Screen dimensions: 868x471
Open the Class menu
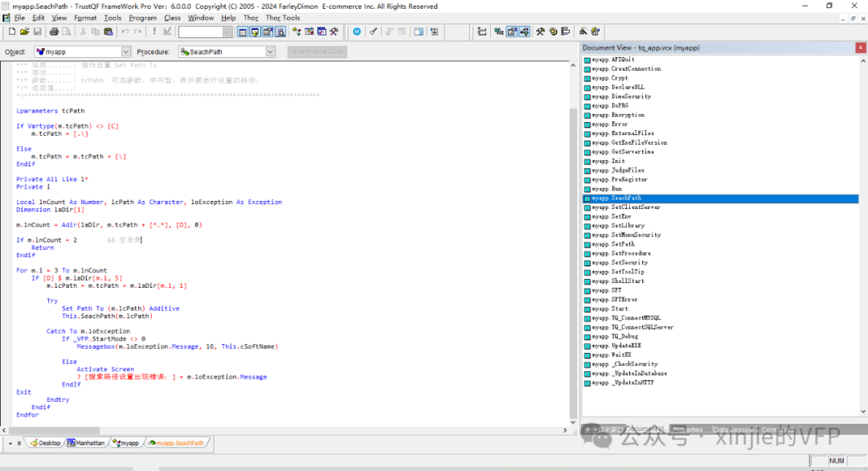click(x=172, y=18)
